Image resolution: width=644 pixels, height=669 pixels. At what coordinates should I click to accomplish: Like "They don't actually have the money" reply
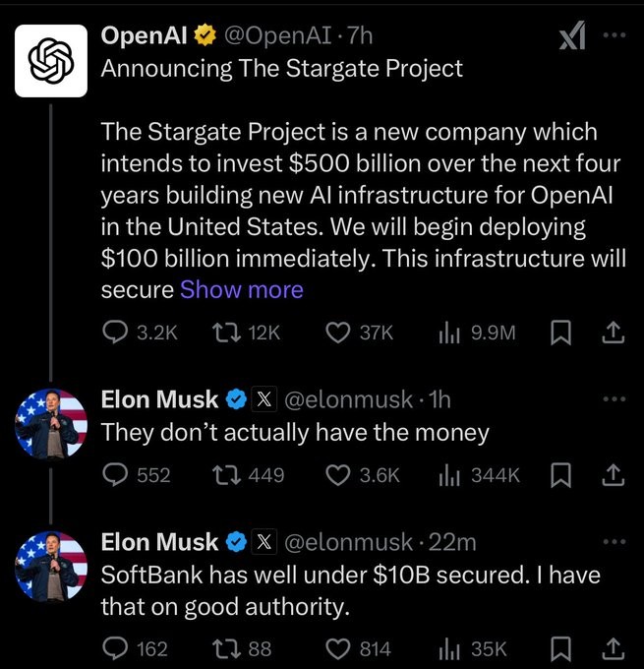(339, 475)
